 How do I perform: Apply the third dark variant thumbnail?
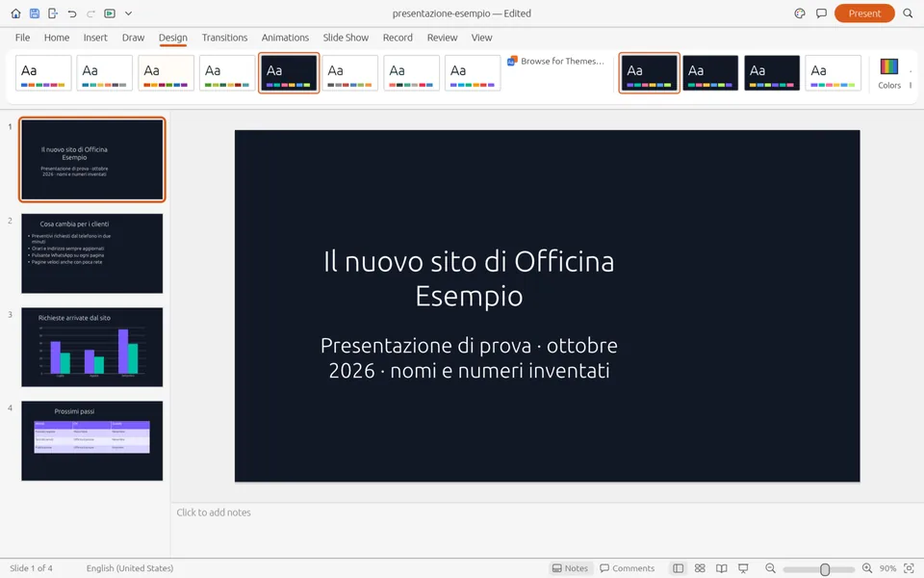point(772,72)
